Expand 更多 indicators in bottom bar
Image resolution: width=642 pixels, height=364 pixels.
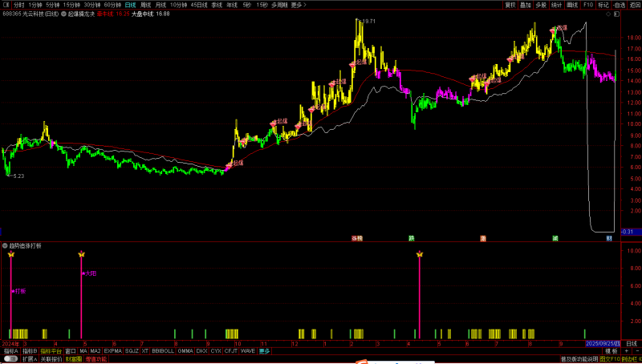pyautogui.click(x=265, y=351)
